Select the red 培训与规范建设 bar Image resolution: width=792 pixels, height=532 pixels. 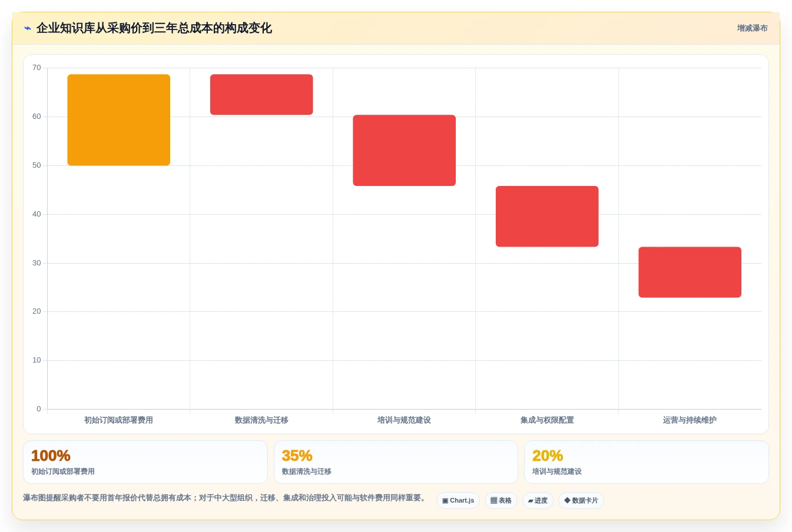[405, 151]
